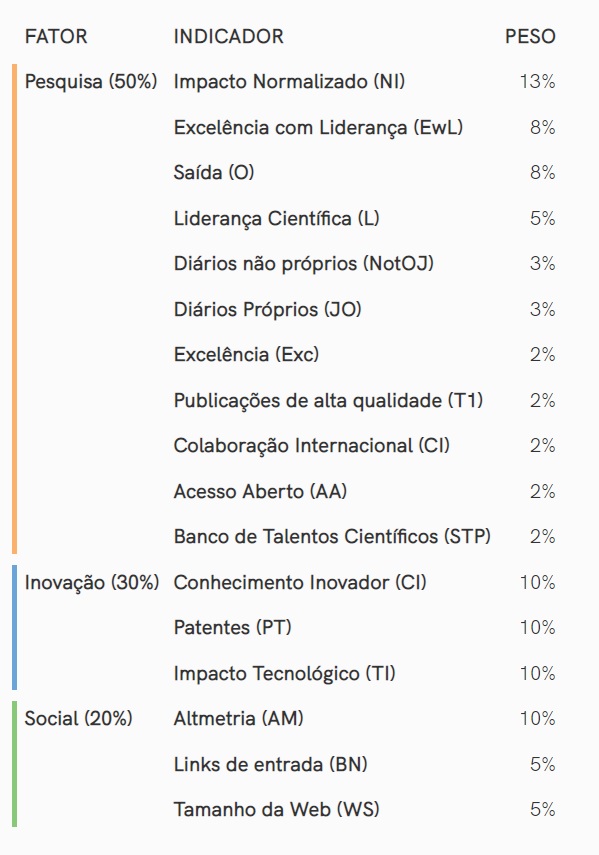Select the Patentes (PT) row

coord(365,628)
